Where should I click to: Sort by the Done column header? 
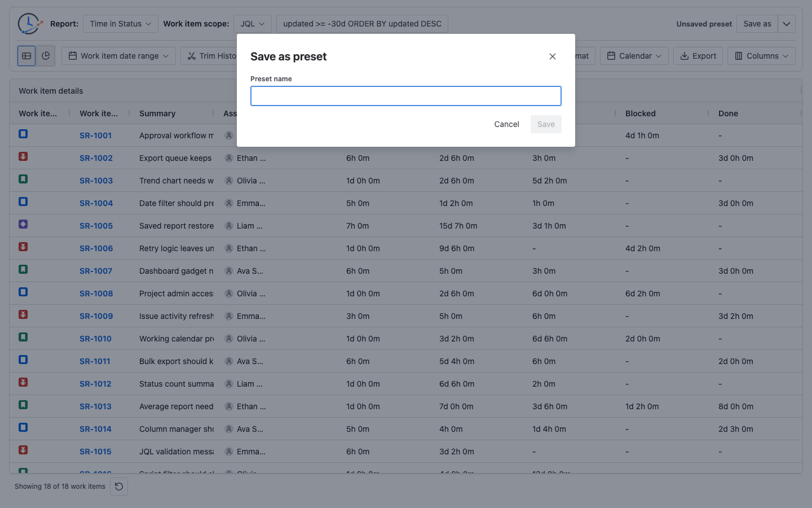point(728,113)
